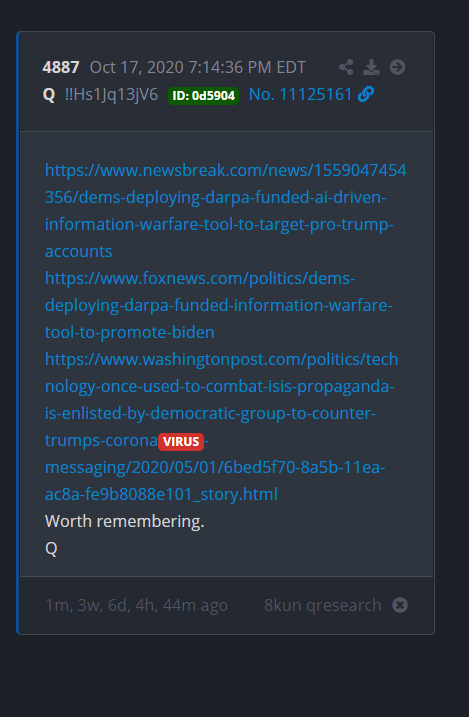The image size is (469, 717).
Task: Click the Q signature at post end
Action: click(x=51, y=548)
